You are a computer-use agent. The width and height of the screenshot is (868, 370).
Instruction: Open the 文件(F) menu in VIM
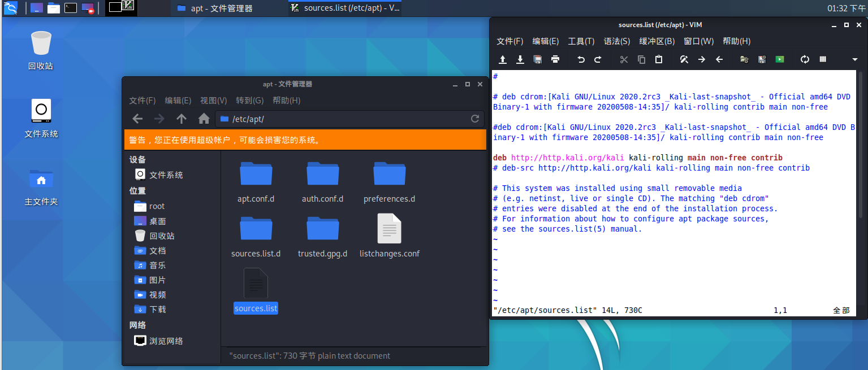coord(510,41)
